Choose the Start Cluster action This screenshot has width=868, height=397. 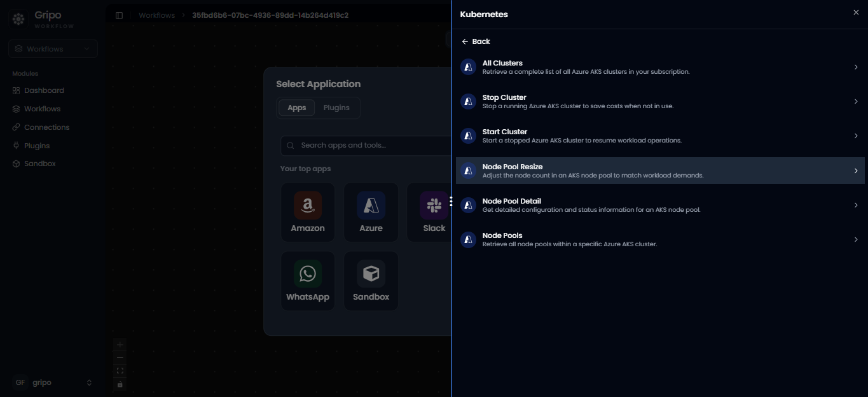(x=660, y=136)
